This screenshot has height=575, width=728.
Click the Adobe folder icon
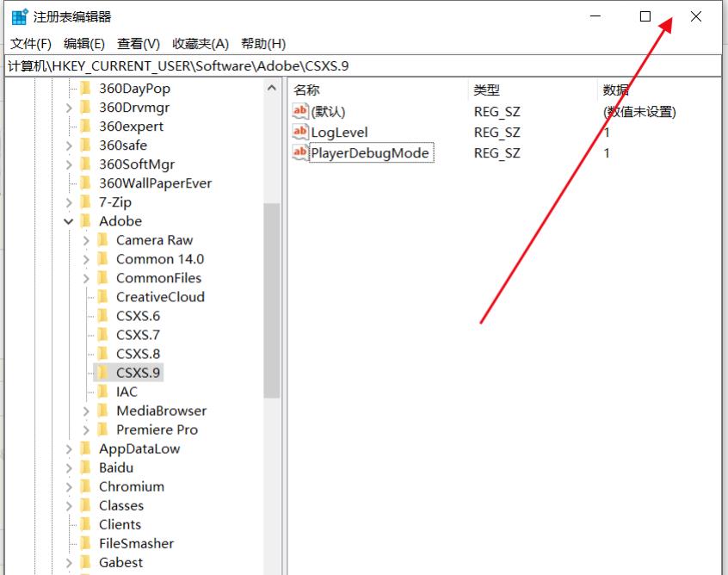tap(85, 221)
